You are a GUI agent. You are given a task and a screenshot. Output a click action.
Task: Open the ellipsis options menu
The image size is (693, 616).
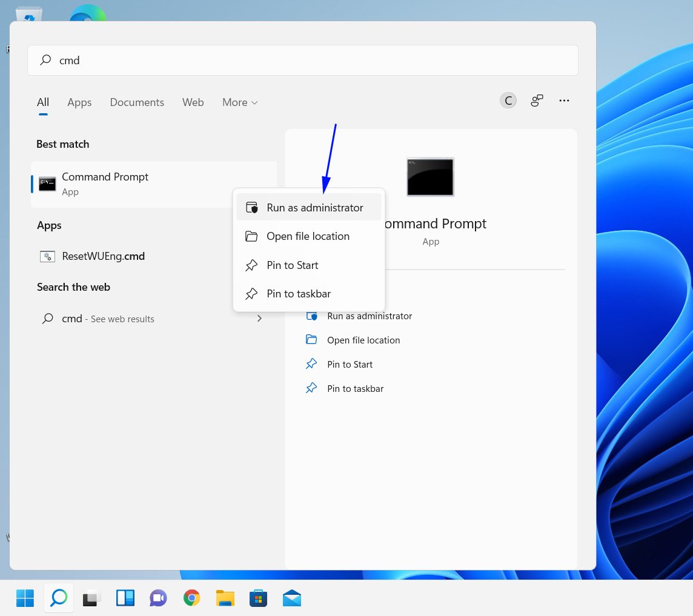point(564,101)
